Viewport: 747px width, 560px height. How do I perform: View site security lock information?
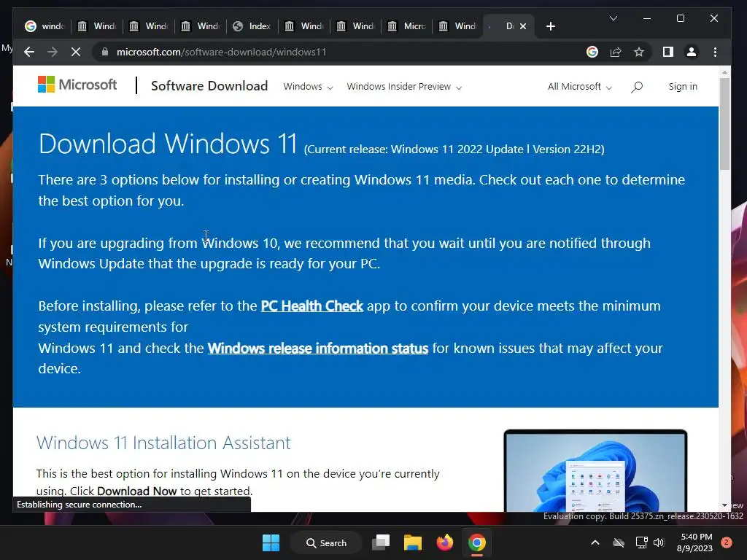coord(105,52)
